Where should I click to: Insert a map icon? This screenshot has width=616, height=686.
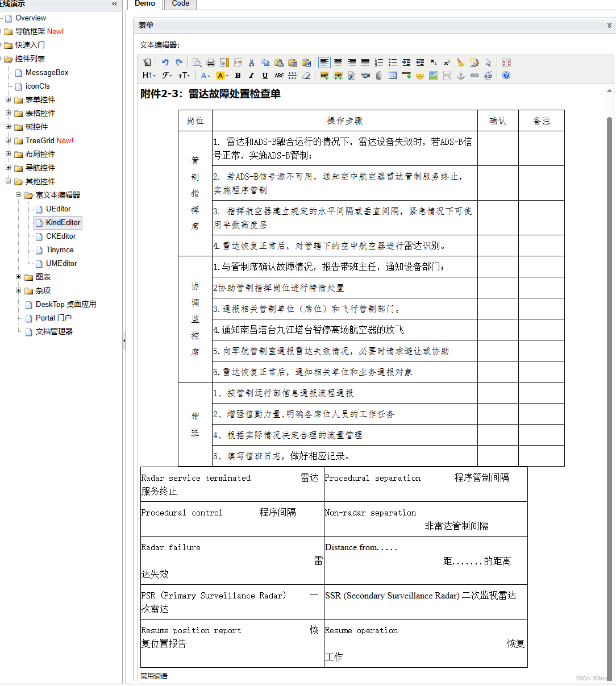pos(434,76)
